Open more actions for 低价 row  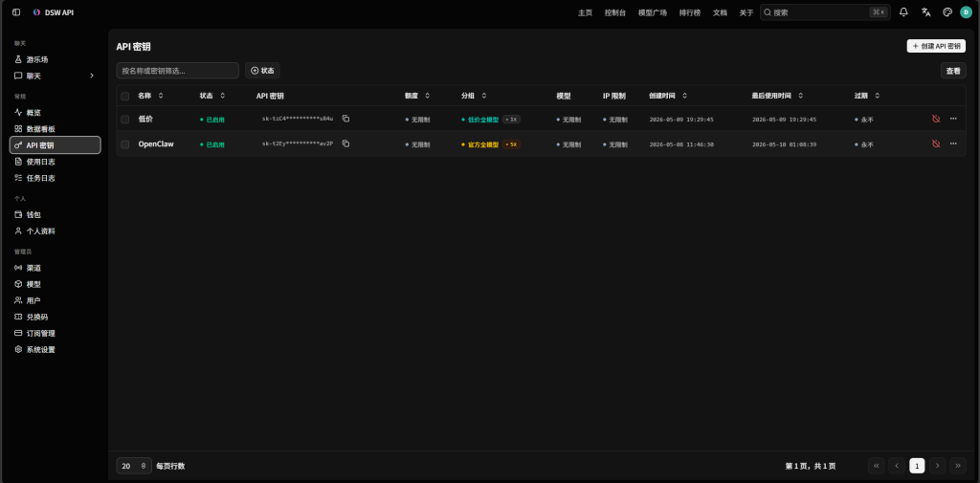953,118
